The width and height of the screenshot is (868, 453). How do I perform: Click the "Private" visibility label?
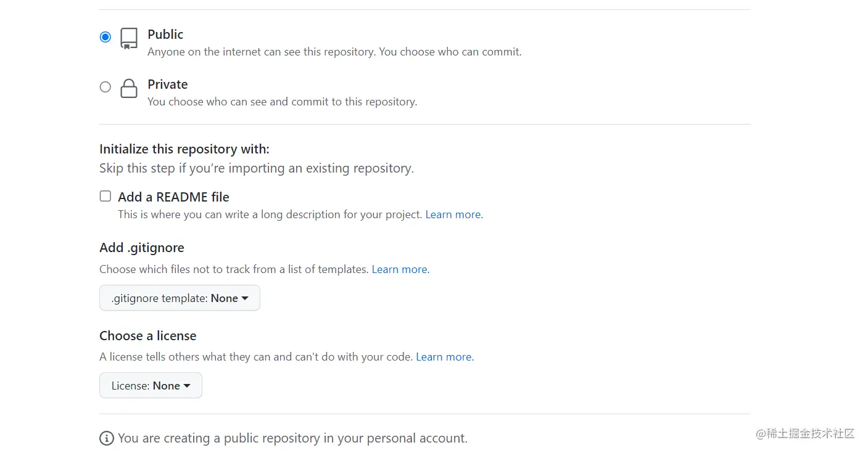tap(167, 84)
